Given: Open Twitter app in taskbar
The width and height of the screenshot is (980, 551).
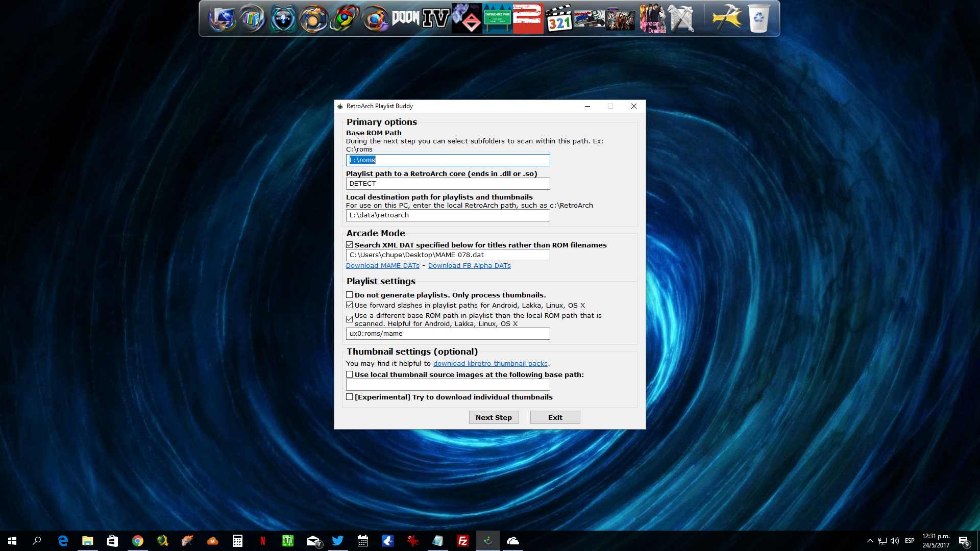Looking at the screenshot, I should tap(337, 541).
